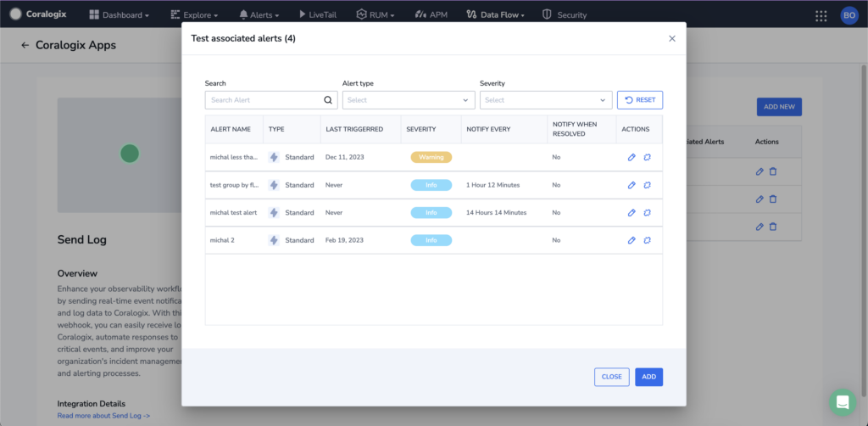This screenshot has width=868, height=426.
Task: Edit the 'michal 2' alert
Action: coord(632,240)
